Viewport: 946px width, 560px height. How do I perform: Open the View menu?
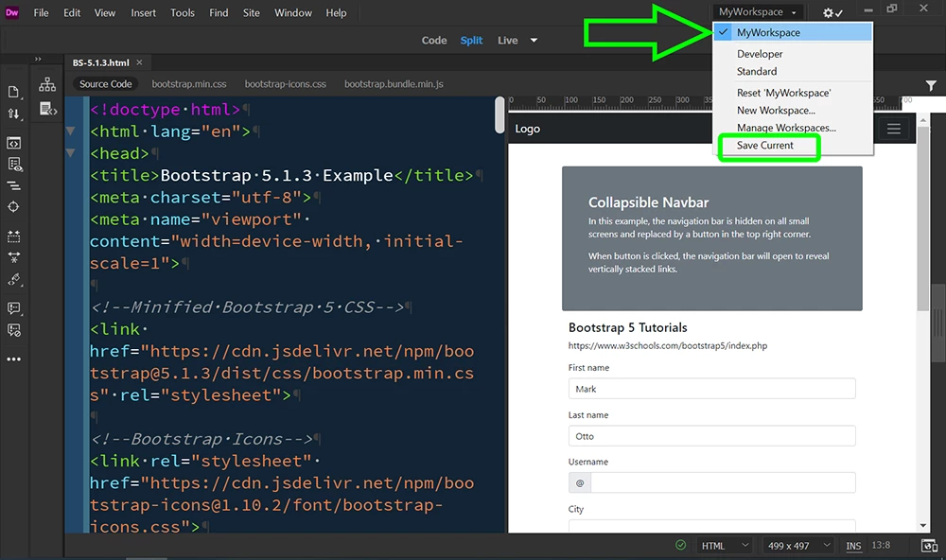tap(104, 12)
